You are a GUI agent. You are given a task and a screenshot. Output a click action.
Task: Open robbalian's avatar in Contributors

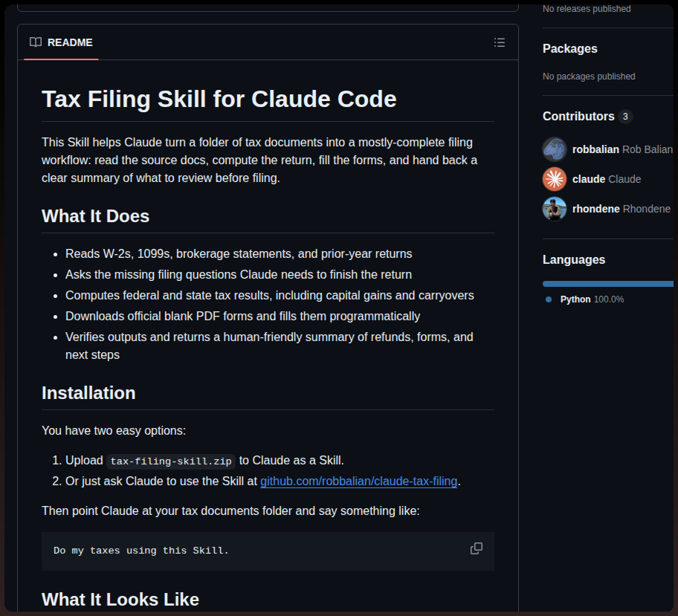tap(555, 149)
